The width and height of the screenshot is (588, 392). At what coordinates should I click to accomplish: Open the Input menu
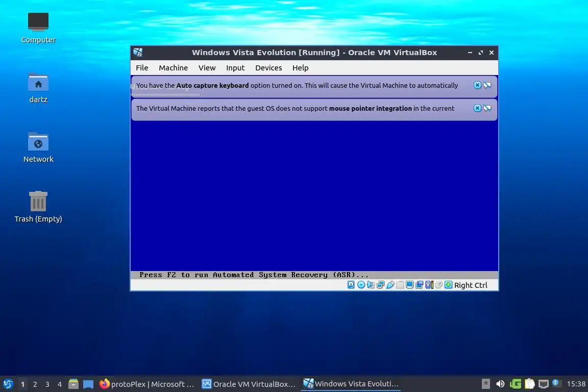235,68
